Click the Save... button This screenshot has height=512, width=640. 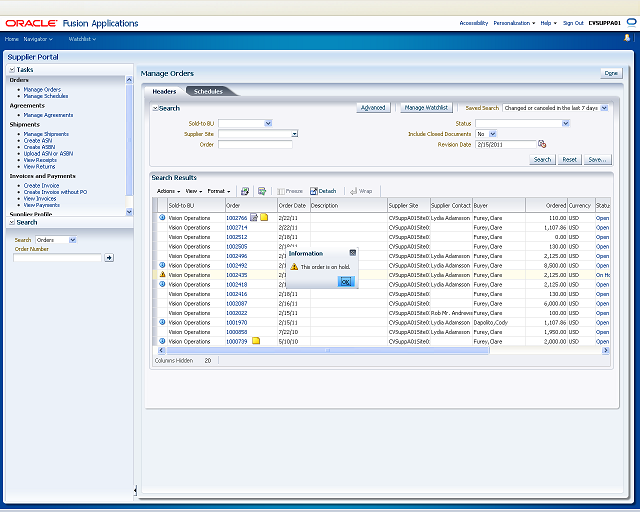tap(598, 160)
